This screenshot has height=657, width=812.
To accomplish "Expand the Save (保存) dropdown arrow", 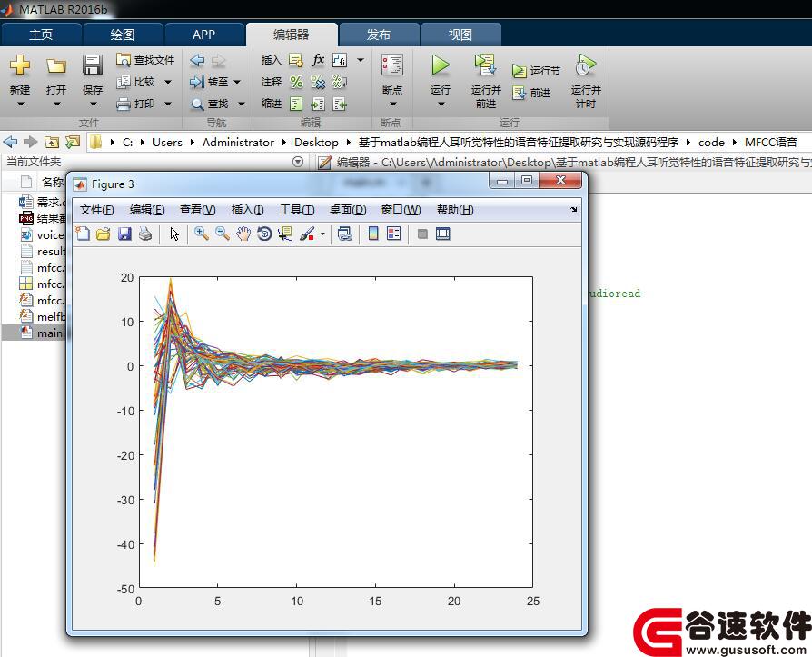I will 93,104.
